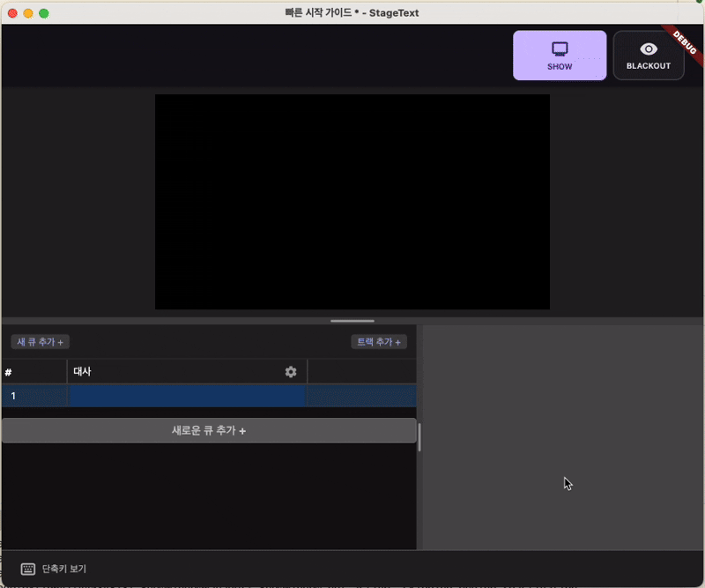
Task: Click the 대사 text cell of cue 1
Action: [186, 396]
